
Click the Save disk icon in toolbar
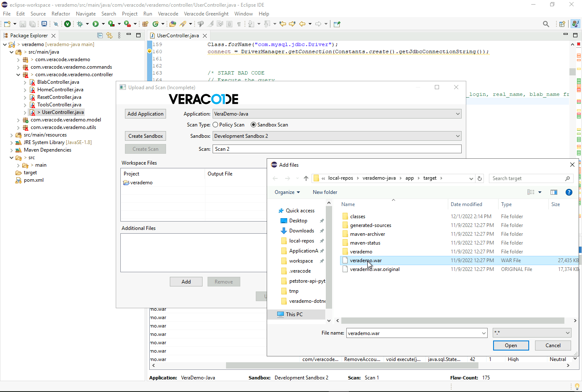(x=23, y=24)
